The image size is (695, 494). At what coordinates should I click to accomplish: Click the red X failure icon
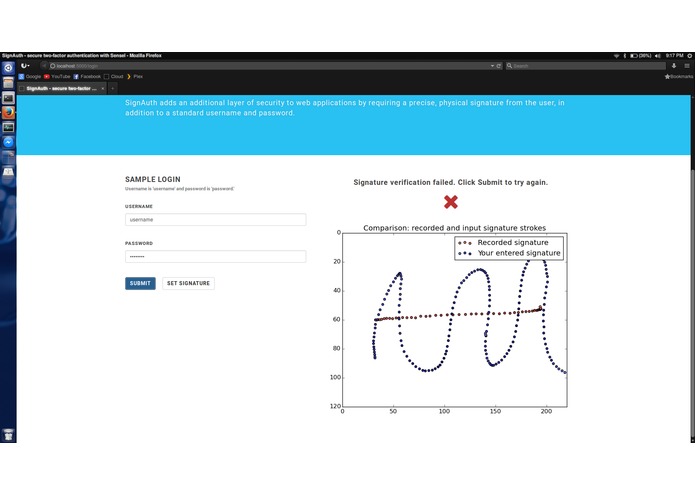pyautogui.click(x=451, y=202)
